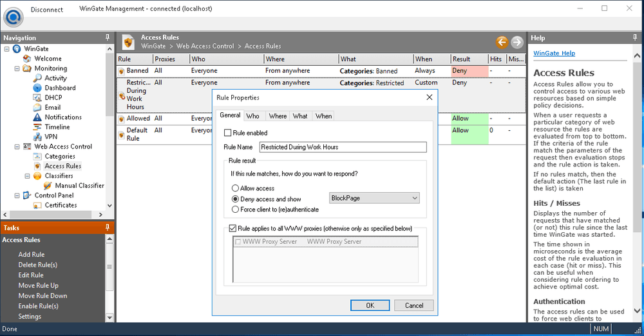Collapse the Web Access Control node
This screenshot has width=644, height=336.
pyautogui.click(x=17, y=147)
